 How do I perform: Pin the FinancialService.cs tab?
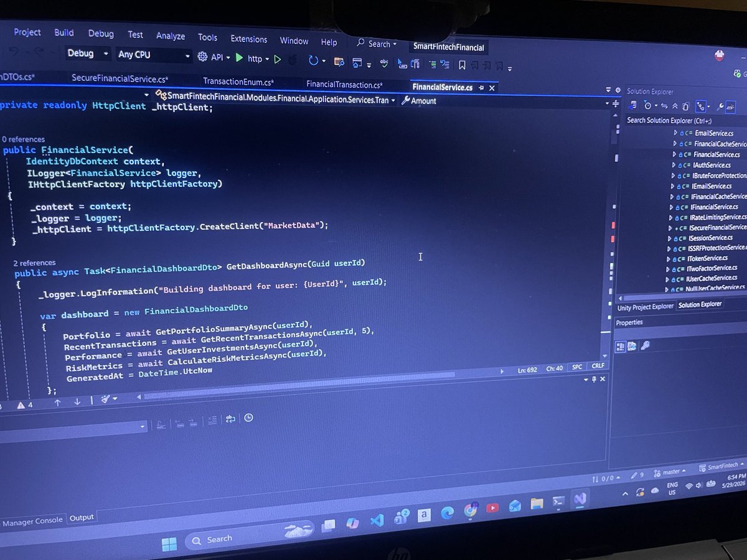click(481, 88)
